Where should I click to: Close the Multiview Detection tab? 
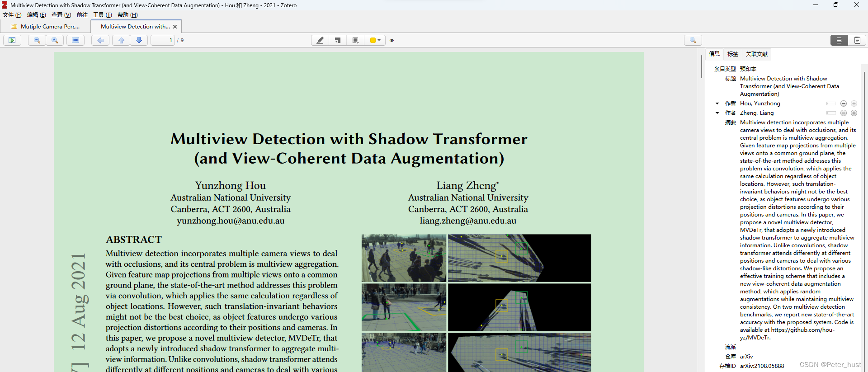[x=175, y=27]
